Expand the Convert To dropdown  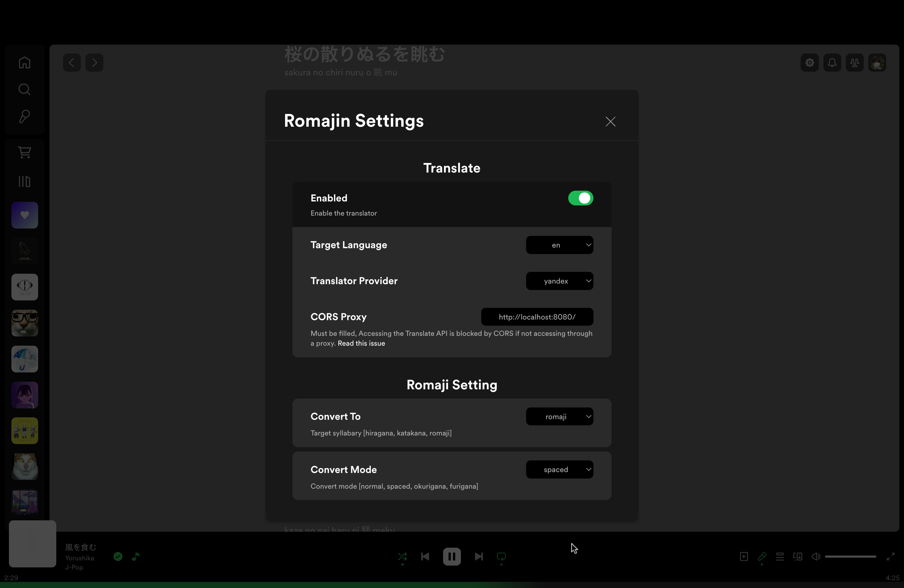click(x=559, y=416)
